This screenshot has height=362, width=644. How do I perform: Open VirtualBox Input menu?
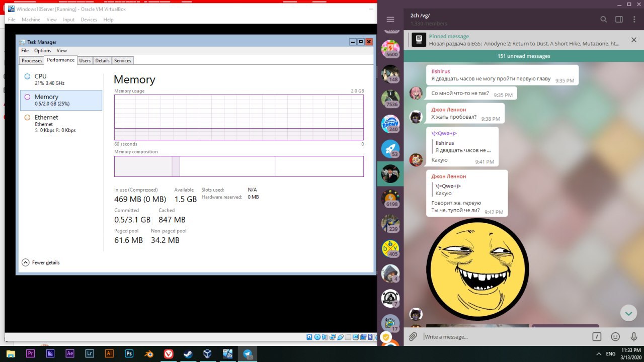coord(68,20)
